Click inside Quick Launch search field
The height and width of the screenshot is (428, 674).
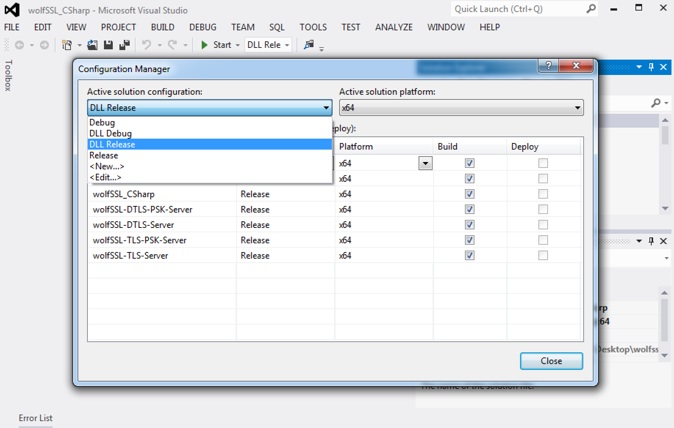click(x=518, y=9)
